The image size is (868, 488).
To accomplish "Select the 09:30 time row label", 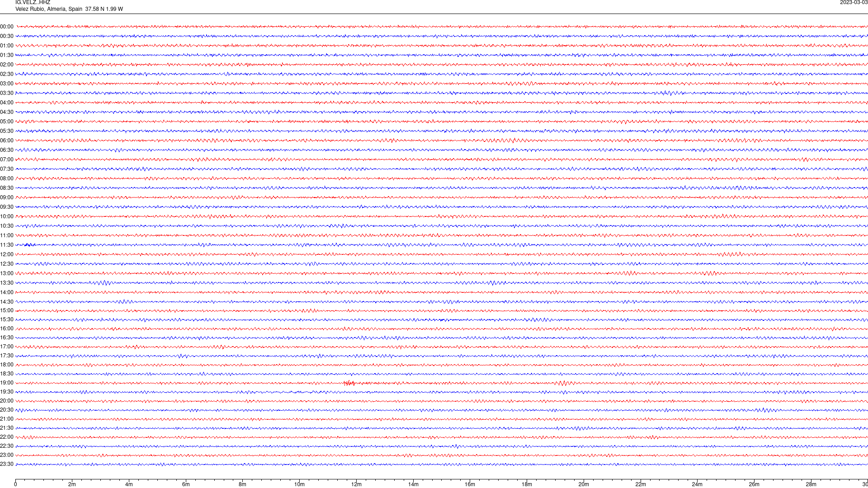I will 7,207.
